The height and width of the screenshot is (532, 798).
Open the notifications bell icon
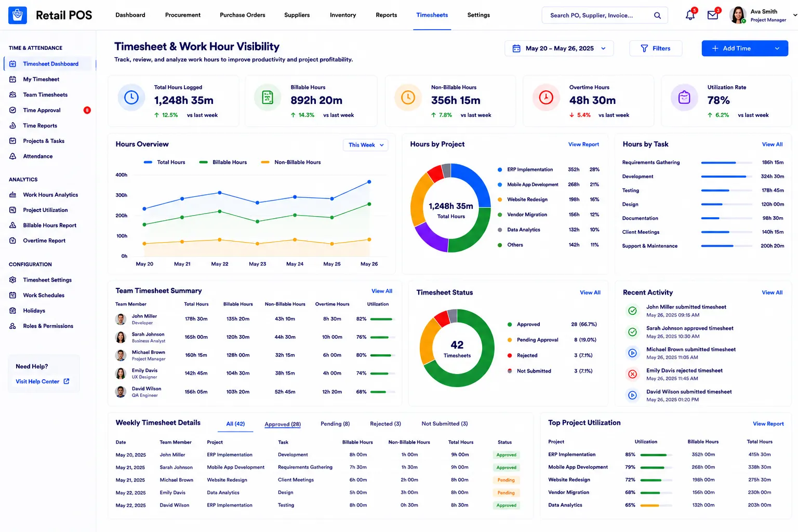pos(690,16)
